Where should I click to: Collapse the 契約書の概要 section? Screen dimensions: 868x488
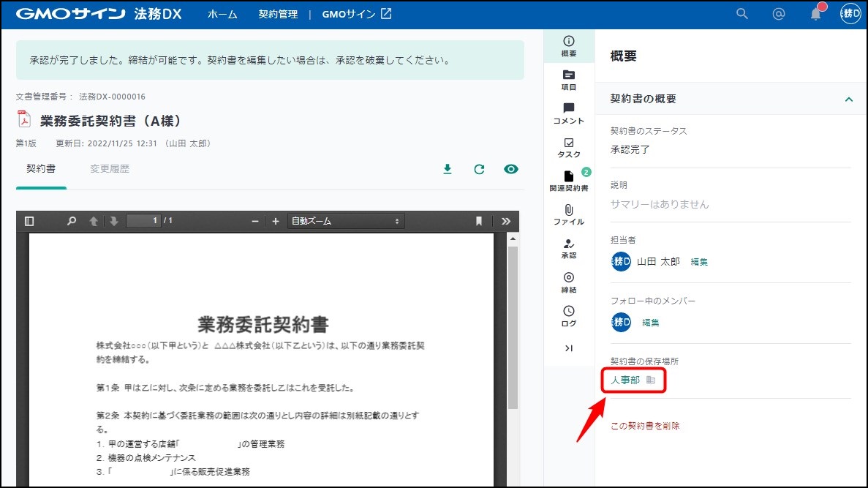pos(849,100)
